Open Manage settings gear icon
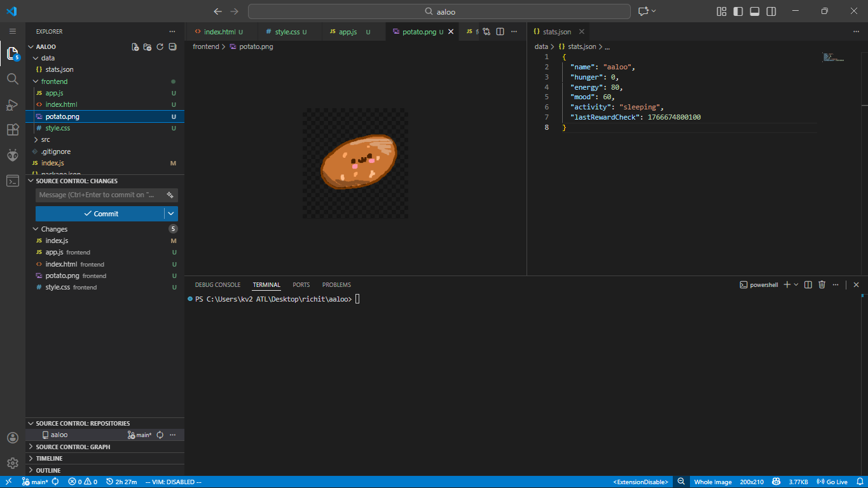This screenshot has width=868, height=488. (12, 463)
